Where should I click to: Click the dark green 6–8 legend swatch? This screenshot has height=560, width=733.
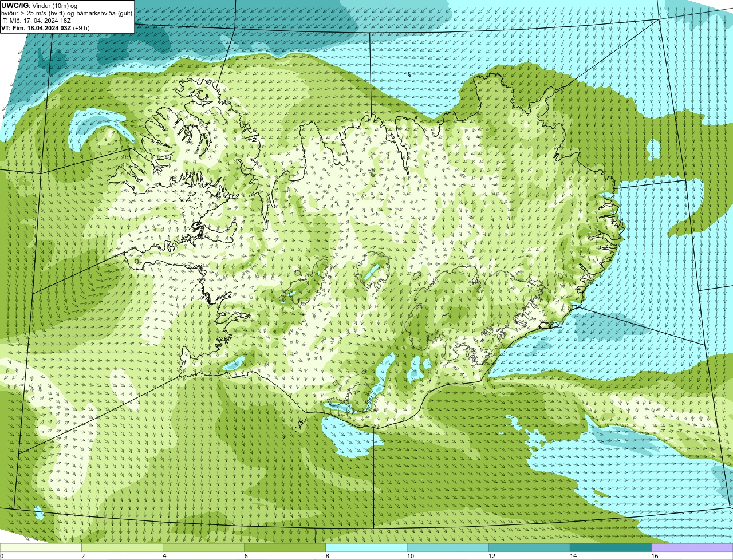coord(285,548)
